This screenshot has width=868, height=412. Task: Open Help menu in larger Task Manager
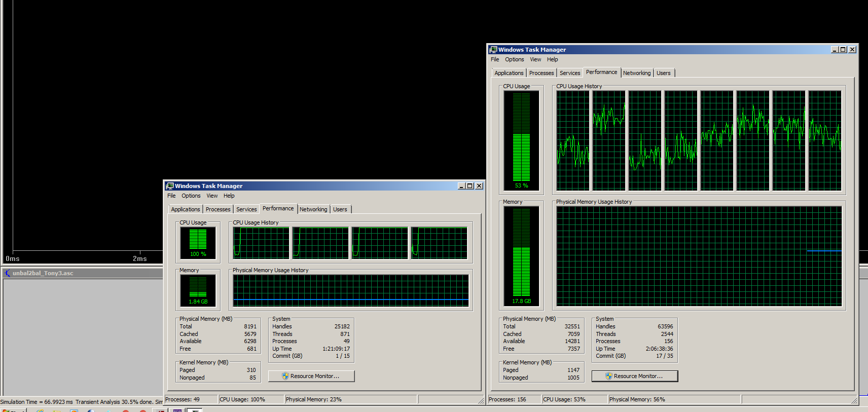pos(553,59)
